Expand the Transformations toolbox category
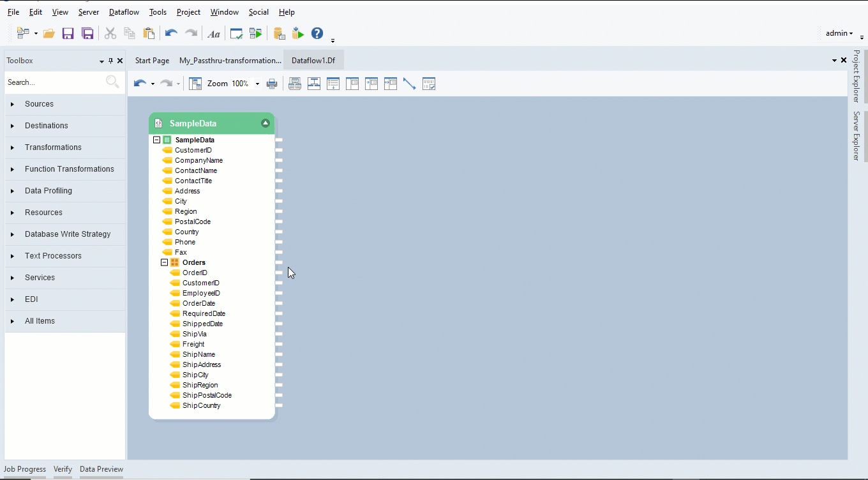 tap(53, 147)
